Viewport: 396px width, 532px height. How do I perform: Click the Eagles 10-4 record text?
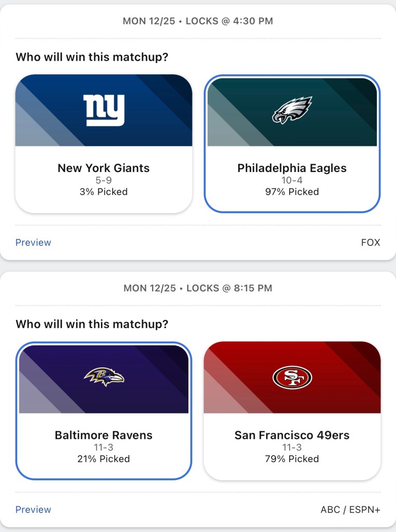(292, 180)
